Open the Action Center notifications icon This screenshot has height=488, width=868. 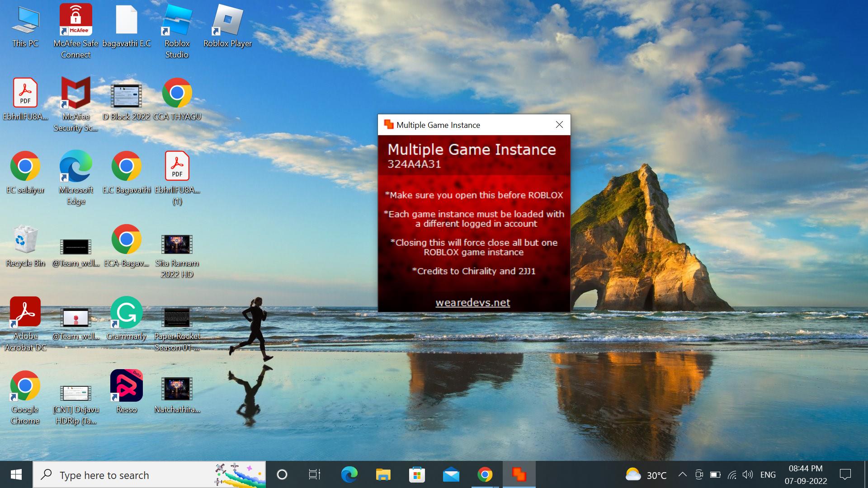(x=845, y=474)
